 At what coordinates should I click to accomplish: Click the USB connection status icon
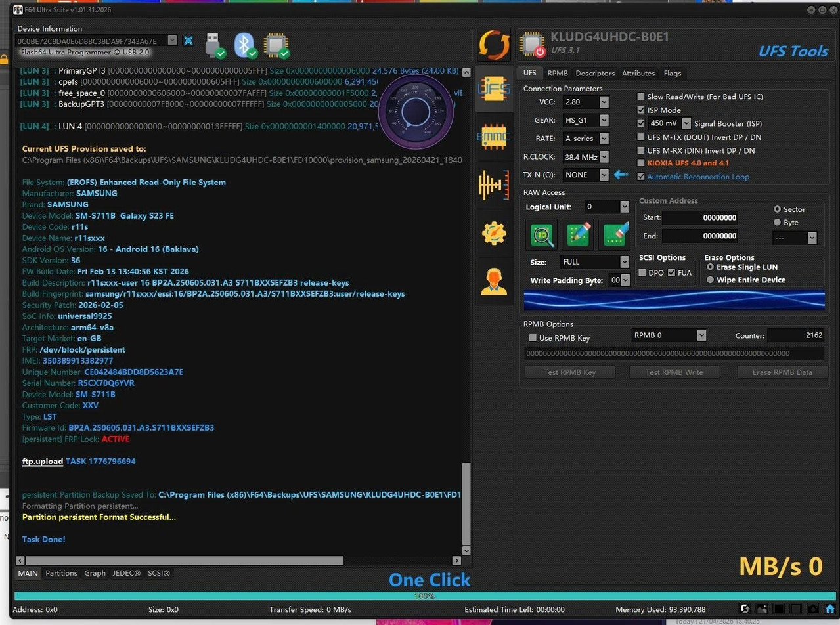click(215, 45)
